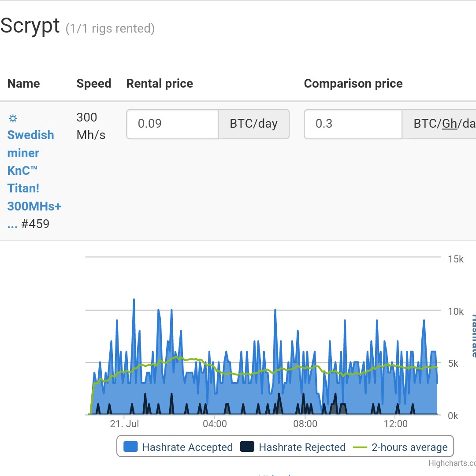This screenshot has width=476, height=476.
Task: Click the 0k y-axis label
Action: click(x=453, y=416)
